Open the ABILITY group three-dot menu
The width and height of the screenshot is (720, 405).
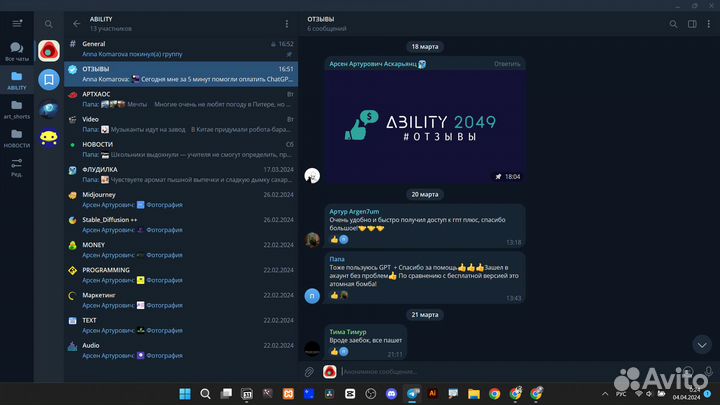[x=287, y=24]
